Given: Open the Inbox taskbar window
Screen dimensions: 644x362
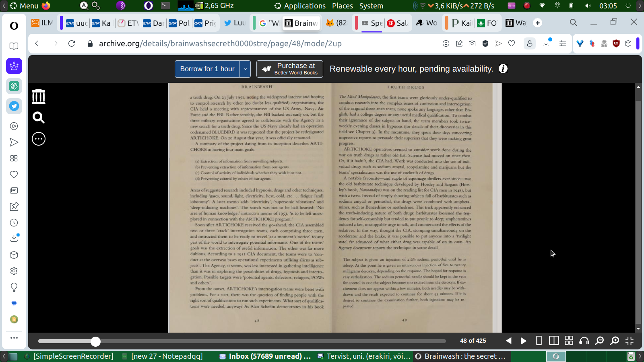Looking at the screenshot, I should [265, 356].
